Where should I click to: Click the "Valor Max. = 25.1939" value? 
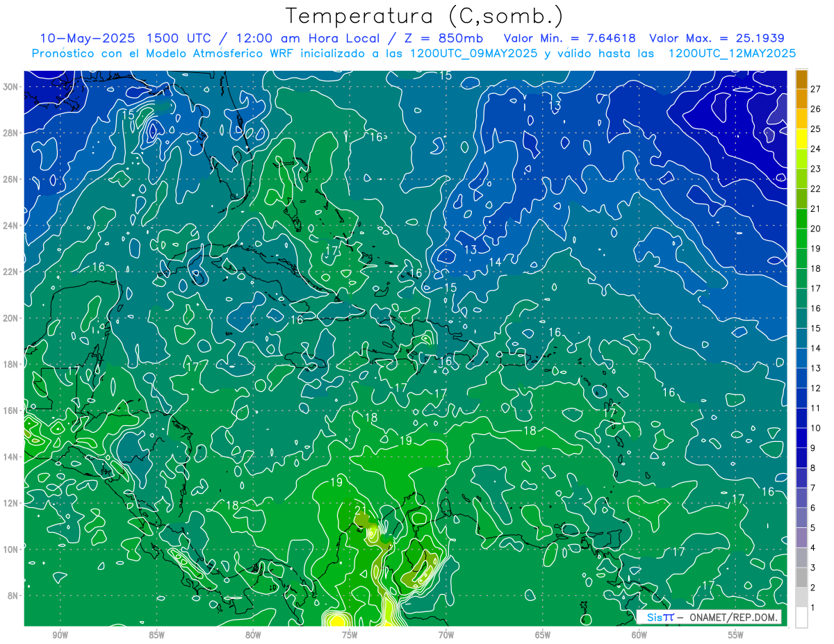click(718, 38)
